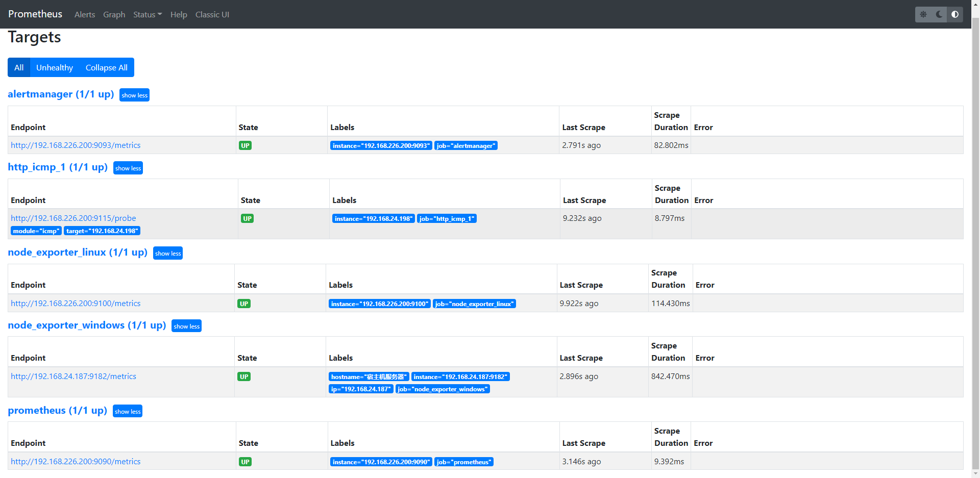The image size is (980, 478).
Task: Switch to light theme sun icon
Action: tap(923, 14)
